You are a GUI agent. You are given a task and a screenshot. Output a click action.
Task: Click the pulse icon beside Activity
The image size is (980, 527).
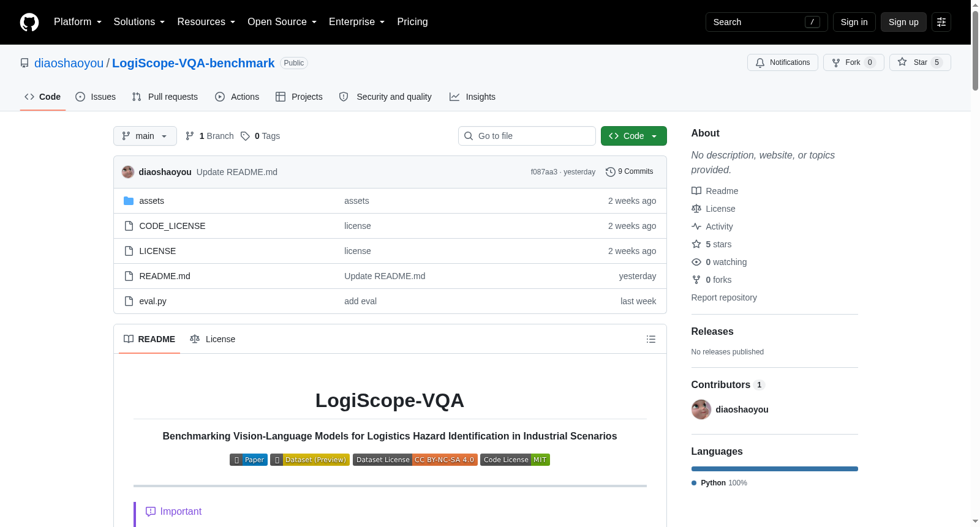click(x=696, y=226)
